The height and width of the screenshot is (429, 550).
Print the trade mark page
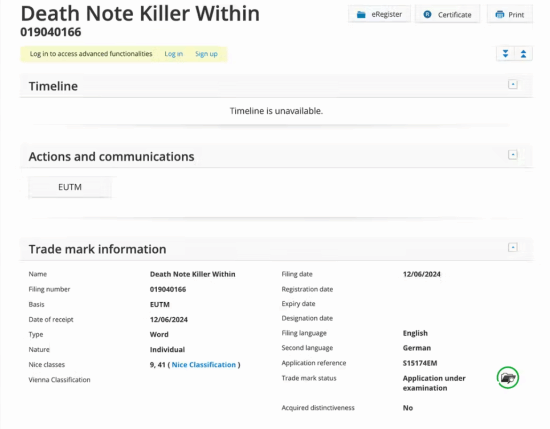point(510,14)
